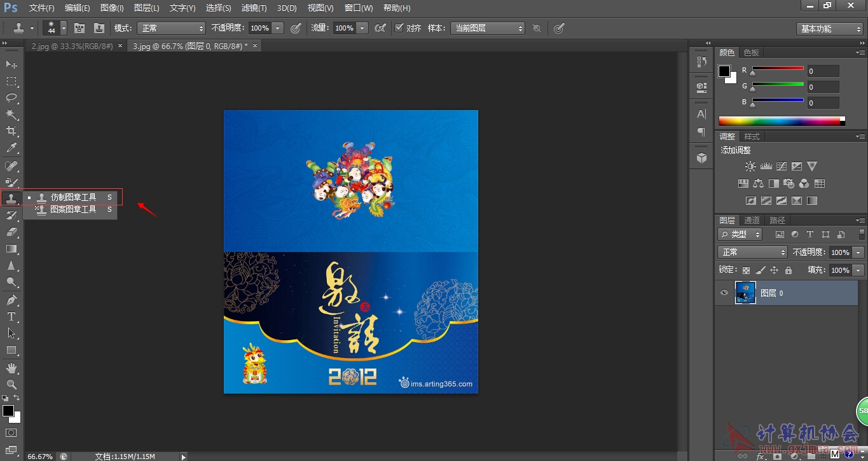Select the Eyedropper tool
Screen dimensions: 868x461
[x=11, y=148]
